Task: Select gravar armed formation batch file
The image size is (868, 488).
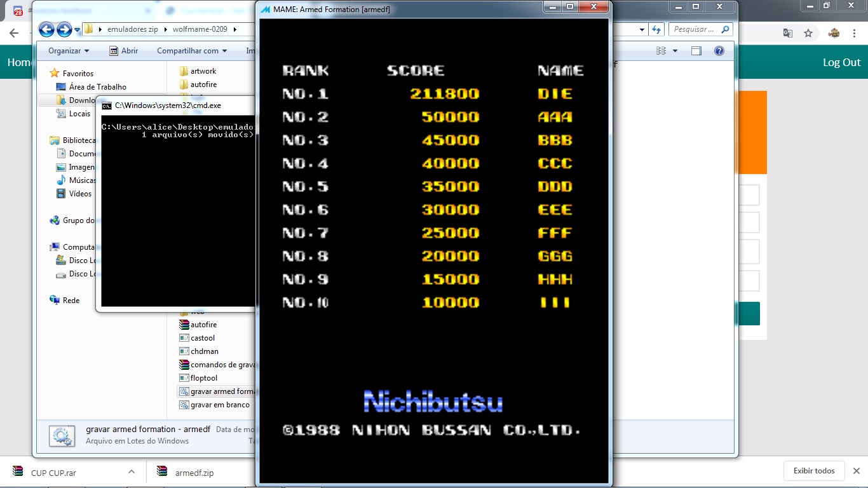Action: pos(217,391)
